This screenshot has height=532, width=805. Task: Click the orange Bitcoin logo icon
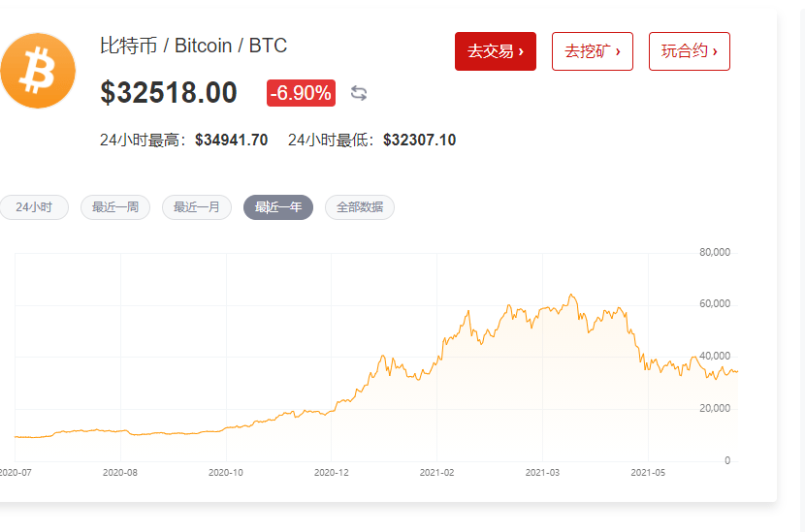[x=38, y=71]
